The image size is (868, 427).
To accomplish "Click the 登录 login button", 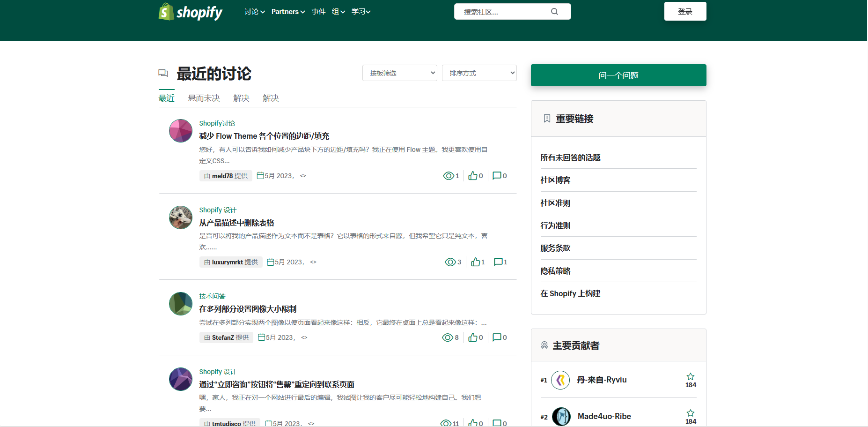I will pyautogui.click(x=685, y=11).
